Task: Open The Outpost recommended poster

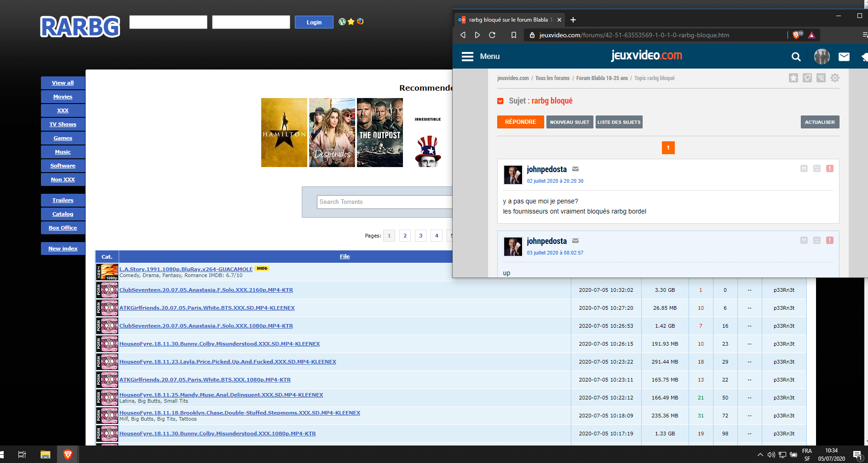Action: pos(380,133)
